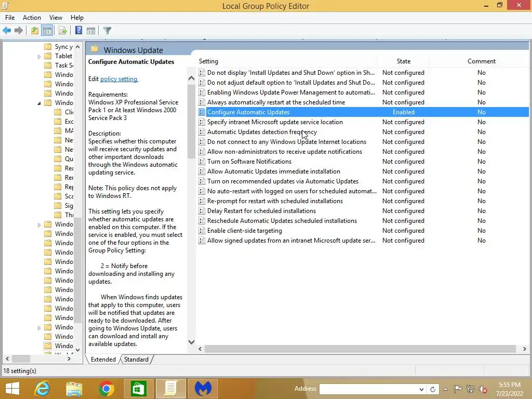532x399 pixels.
Task: Click tree pane horizontal scroll right arrow
Action: point(69,358)
